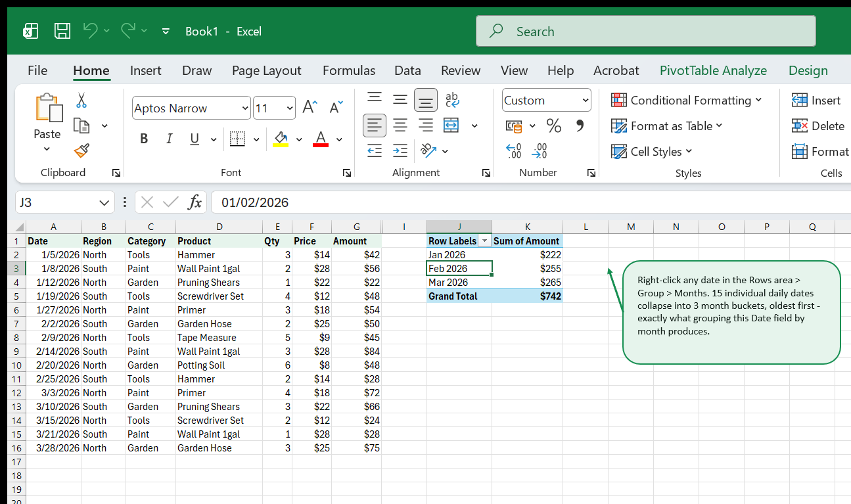Image resolution: width=851 pixels, height=504 pixels.
Task: Apply red Font Color
Action: point(321,139)
